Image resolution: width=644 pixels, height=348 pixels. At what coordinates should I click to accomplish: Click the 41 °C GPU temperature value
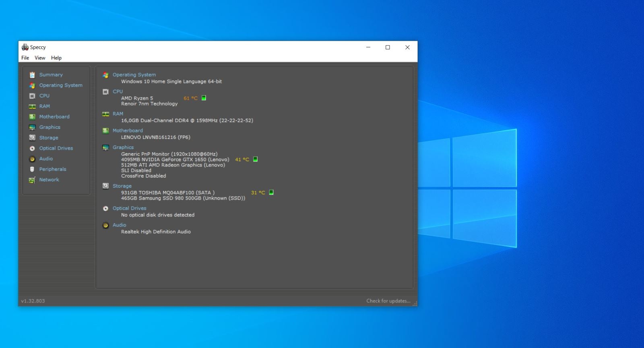[x=242, y=159]
